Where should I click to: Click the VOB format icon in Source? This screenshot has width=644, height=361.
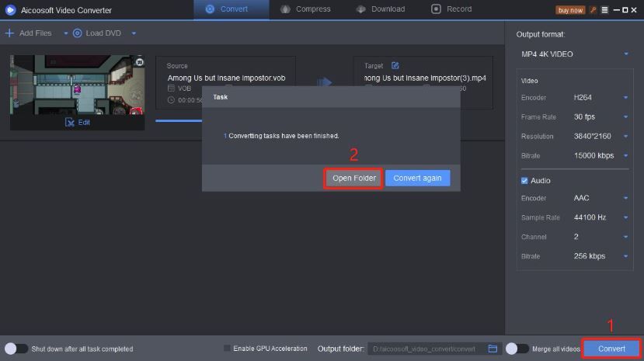point(171,89)
